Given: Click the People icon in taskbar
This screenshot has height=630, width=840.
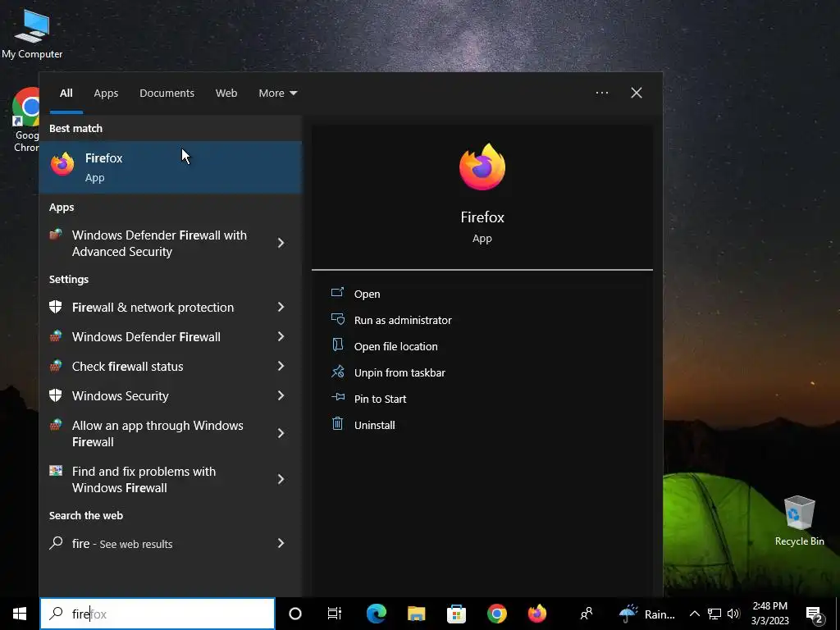Looking at the screenshot, I should [587, 613].
